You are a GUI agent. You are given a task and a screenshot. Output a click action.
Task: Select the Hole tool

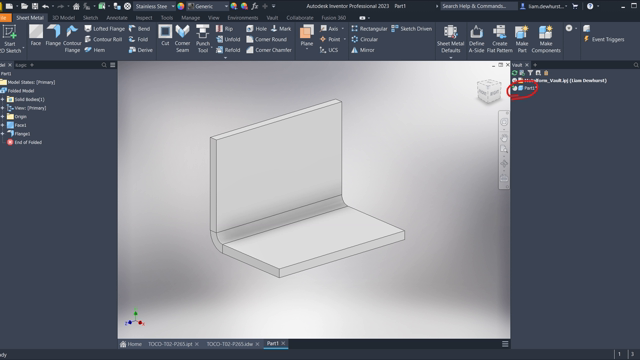pos(256,29)
